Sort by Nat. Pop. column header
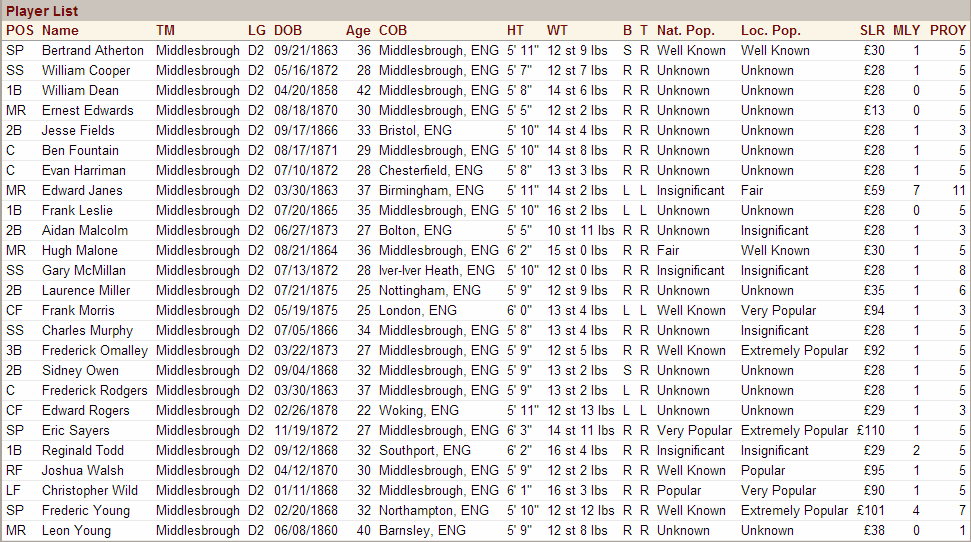 (x=686, y=30)
